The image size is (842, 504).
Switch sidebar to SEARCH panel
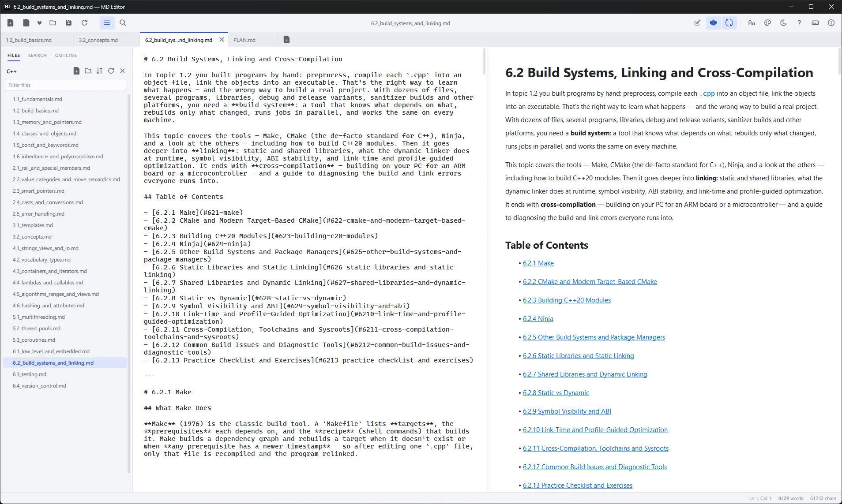tap(38, 56)
